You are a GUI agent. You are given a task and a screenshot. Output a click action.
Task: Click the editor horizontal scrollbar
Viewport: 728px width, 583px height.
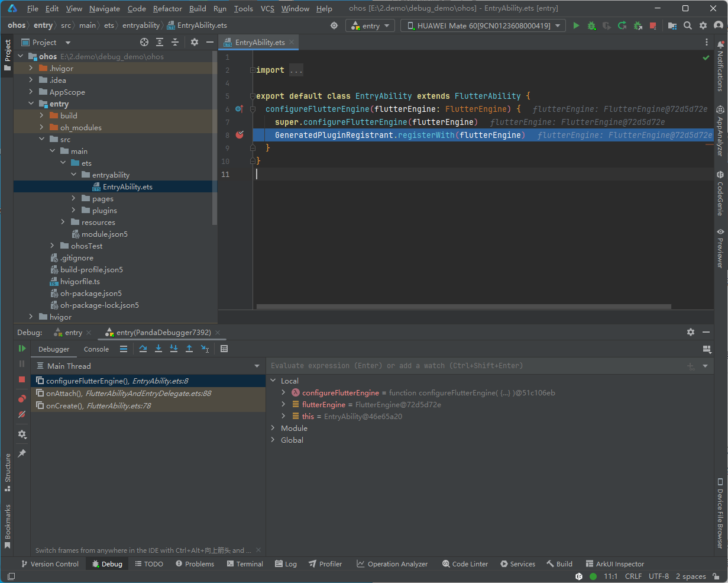[x=464, y=307]
